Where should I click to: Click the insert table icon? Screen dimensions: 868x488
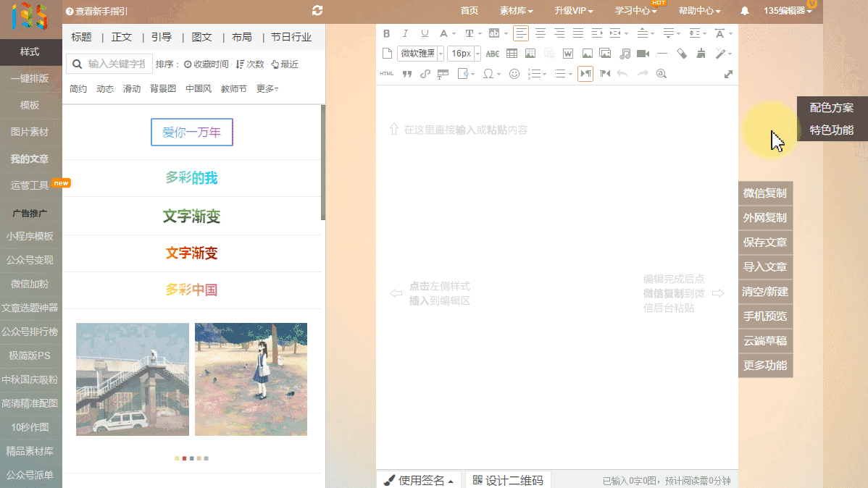pos(512,54)
